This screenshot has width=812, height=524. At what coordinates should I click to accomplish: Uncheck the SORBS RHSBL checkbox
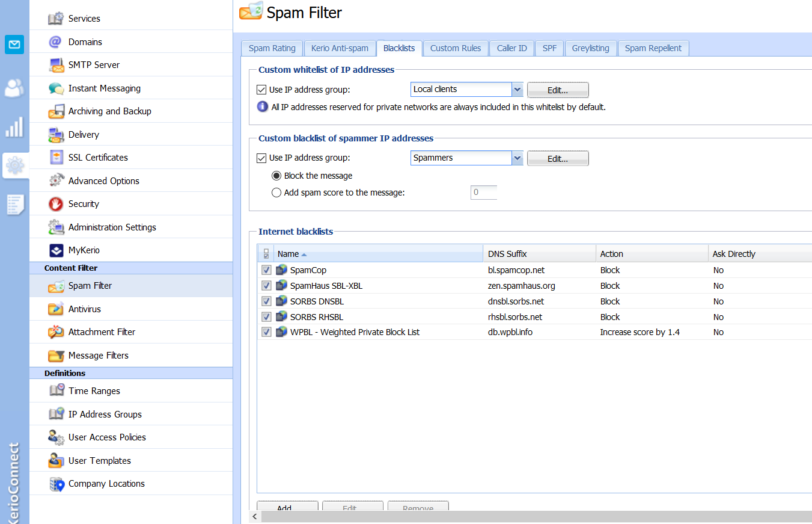coord(266,317)
